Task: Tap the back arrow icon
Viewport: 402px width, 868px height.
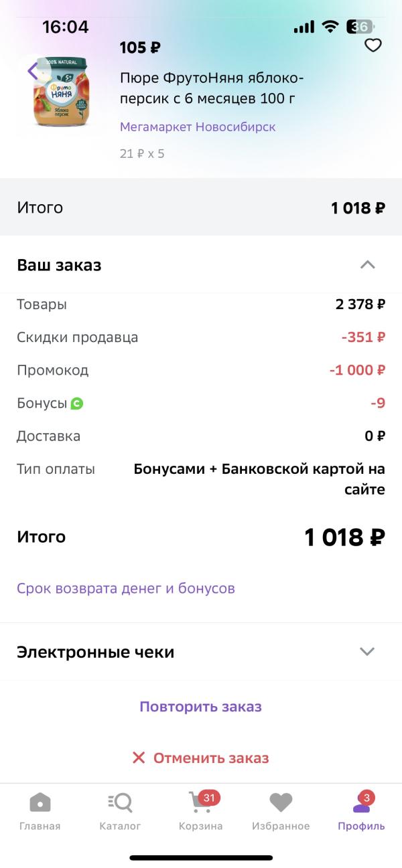Action: (x=33, y=70)
